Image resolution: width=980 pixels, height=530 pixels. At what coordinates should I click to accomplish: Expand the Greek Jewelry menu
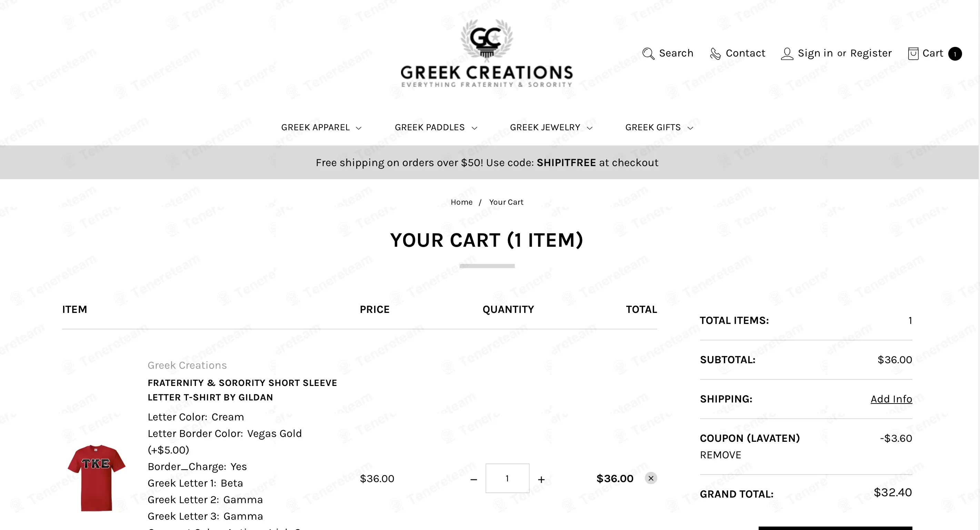551,128
